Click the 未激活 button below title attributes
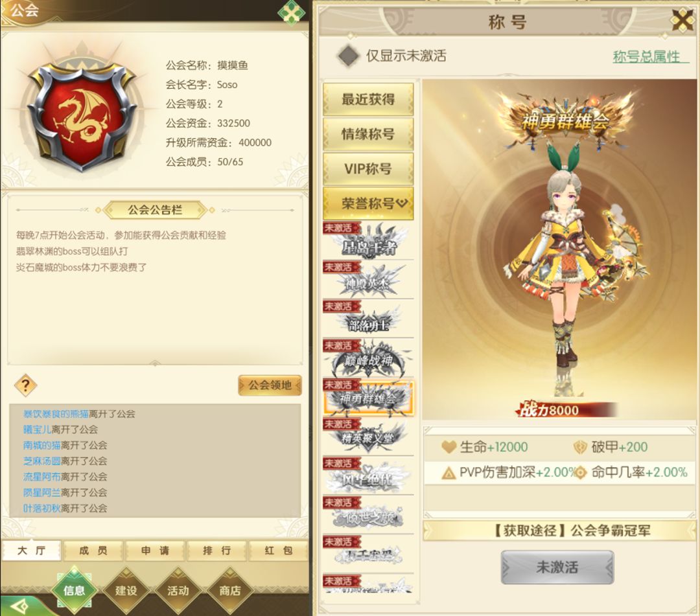700x616 pixels. [557, 567]
